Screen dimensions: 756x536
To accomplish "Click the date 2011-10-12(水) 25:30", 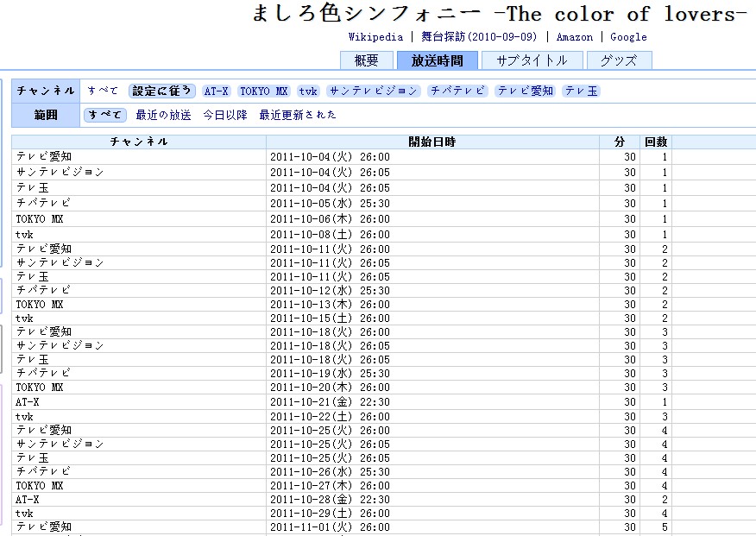I will tap(330, 291).
